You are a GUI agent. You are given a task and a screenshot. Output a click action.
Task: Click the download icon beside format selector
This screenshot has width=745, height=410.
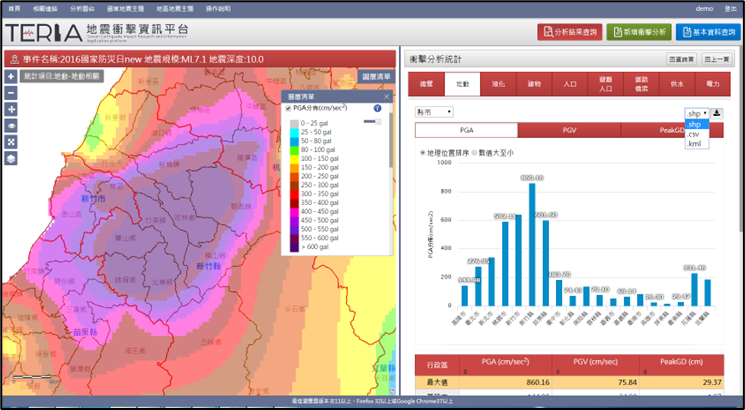[x=717, y=113]
